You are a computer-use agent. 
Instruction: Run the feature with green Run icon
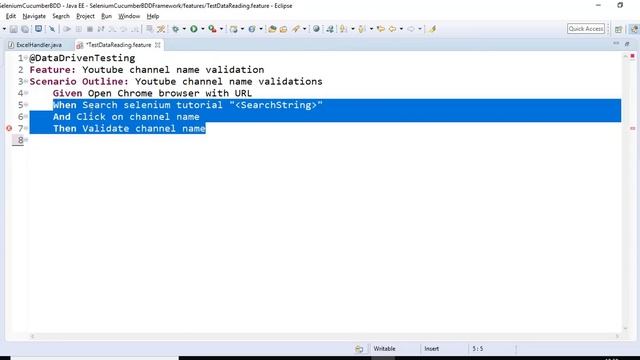click(194, 29)
